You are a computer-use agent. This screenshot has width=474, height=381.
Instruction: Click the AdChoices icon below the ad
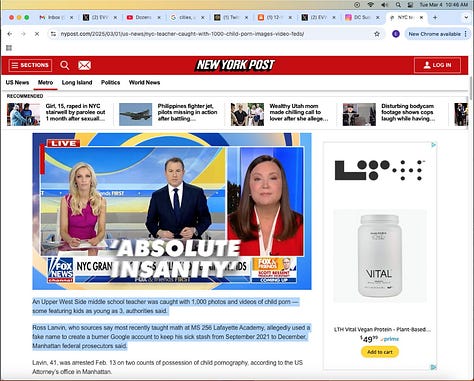click(433, 367)
